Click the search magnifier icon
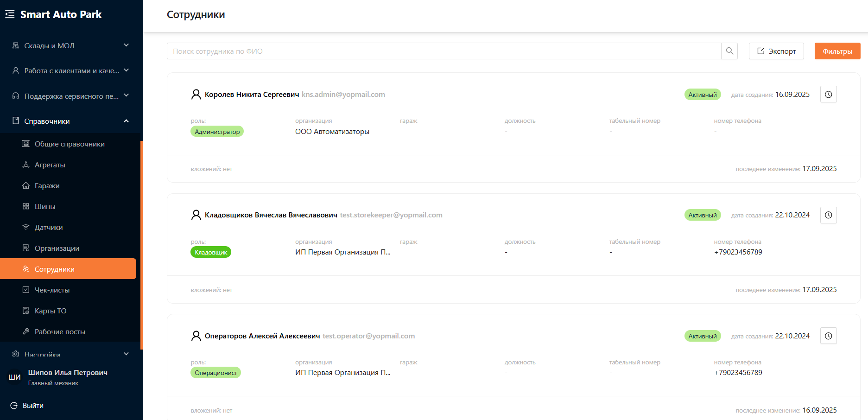The width and height of the screenshot is (868, 420). pos(729,51)
